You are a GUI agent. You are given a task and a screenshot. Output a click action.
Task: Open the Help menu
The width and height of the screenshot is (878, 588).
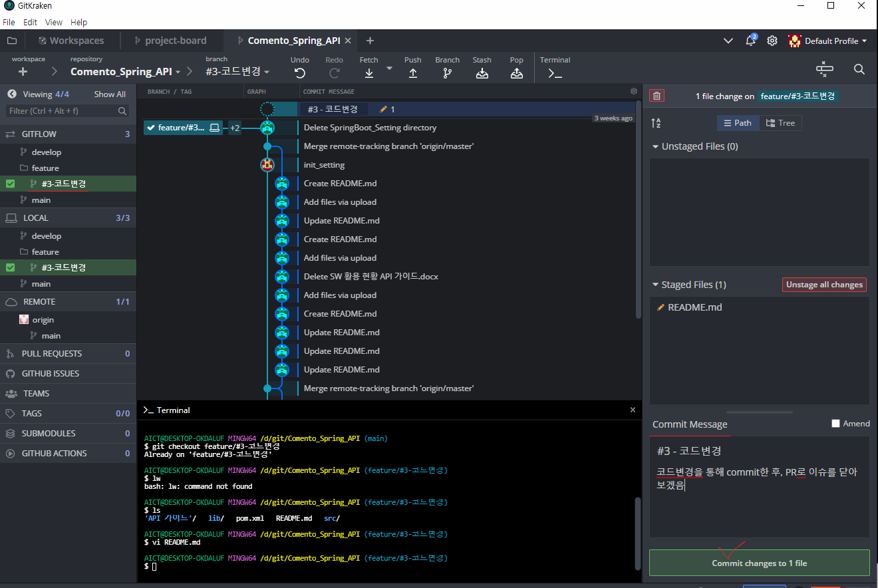[x=78, y=22]
